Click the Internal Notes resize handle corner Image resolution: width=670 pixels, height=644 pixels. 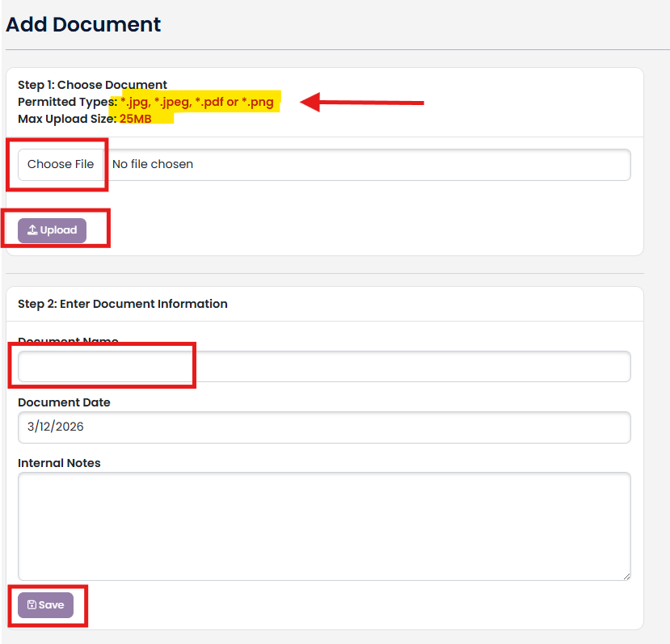click(x=626, y=575)
